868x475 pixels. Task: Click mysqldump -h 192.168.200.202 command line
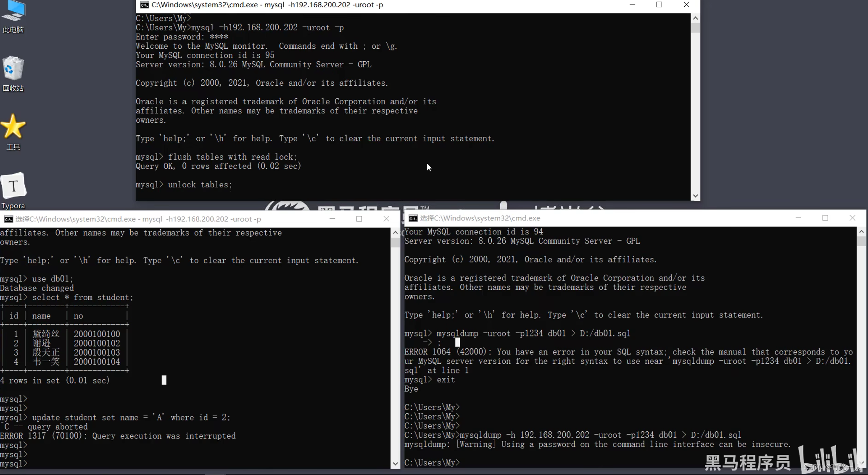point(601,435)
